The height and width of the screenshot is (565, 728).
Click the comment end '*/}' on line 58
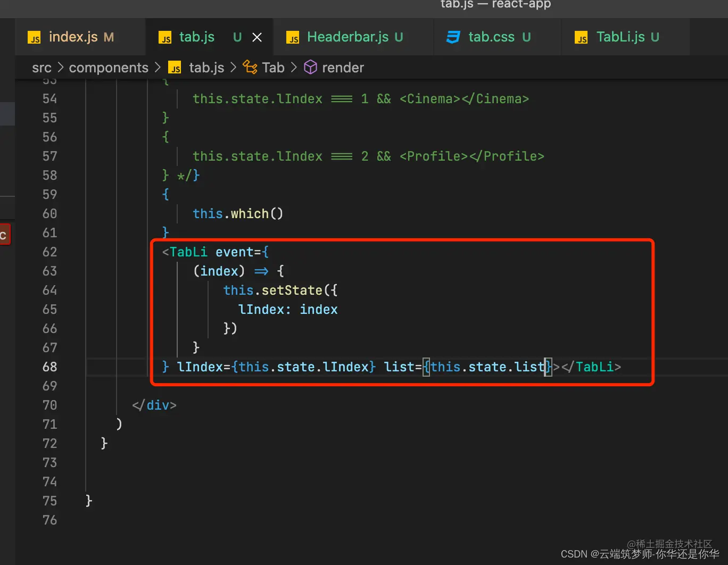coord(188,176)
